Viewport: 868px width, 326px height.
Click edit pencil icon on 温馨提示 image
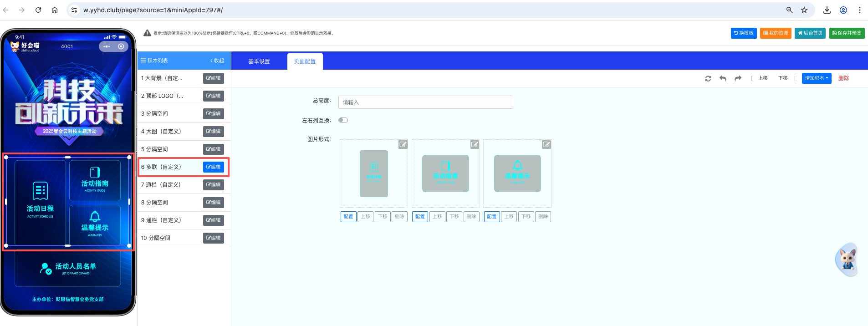tap(546, 145)
